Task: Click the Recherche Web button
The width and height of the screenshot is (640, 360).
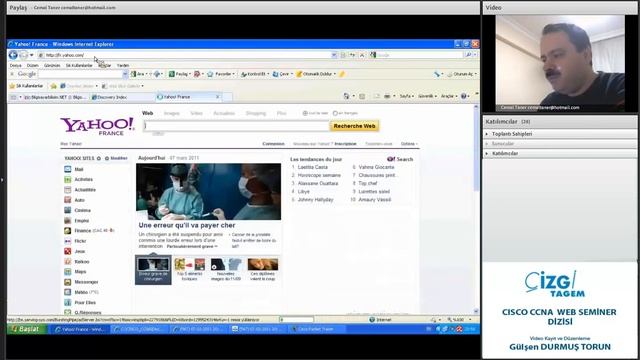Action: pyautogui.click(x=354, y=126)
